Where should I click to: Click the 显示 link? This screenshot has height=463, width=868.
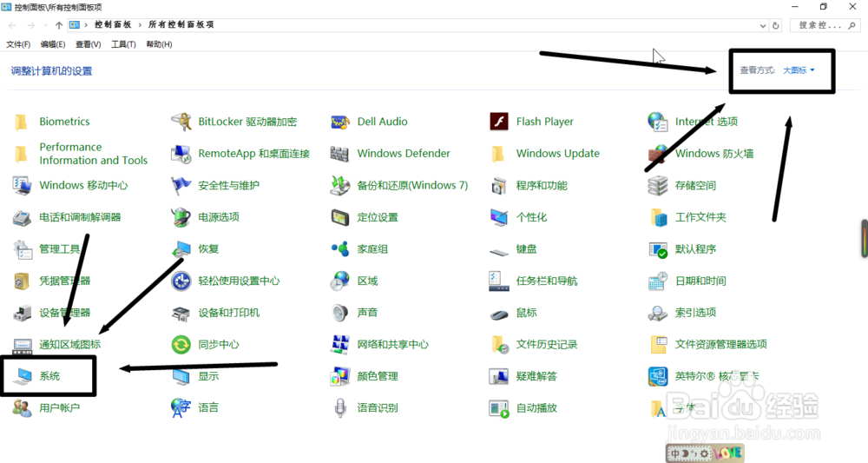(x=208, y=376)
